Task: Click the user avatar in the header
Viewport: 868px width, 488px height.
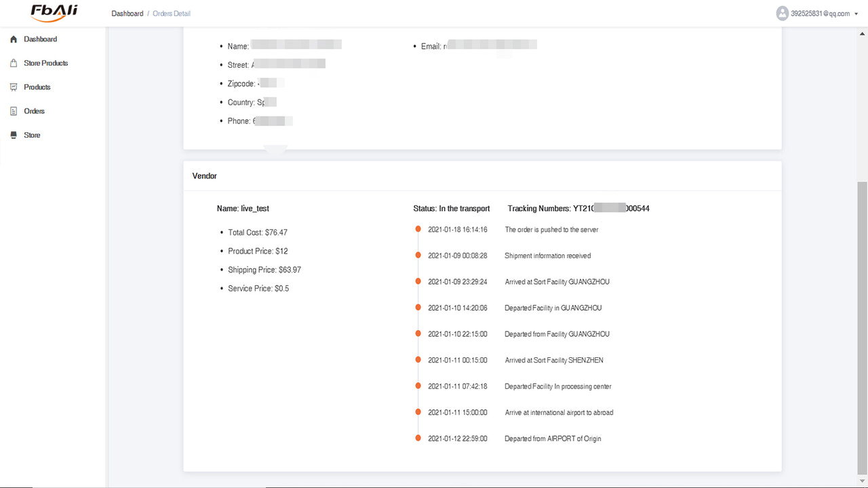Action: [x=781, y=13]
